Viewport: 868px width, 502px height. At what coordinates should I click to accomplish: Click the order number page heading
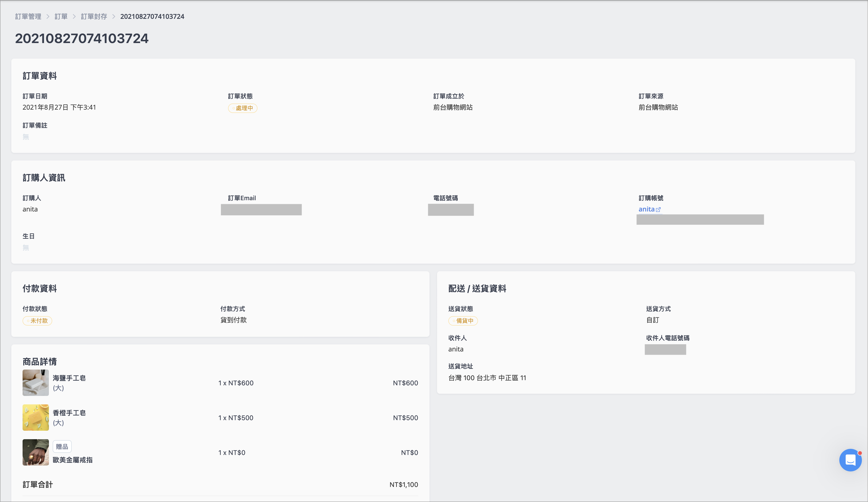coord(82,38)
